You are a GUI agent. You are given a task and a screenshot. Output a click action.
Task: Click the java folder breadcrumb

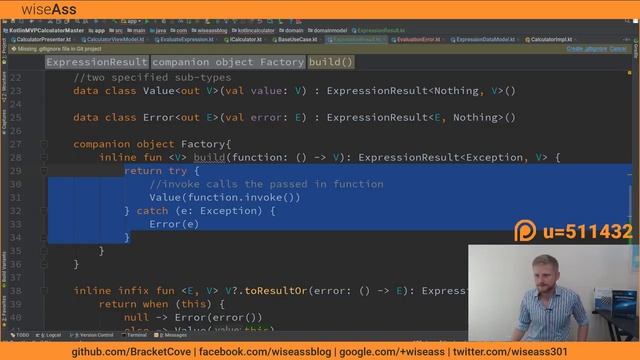158,31
